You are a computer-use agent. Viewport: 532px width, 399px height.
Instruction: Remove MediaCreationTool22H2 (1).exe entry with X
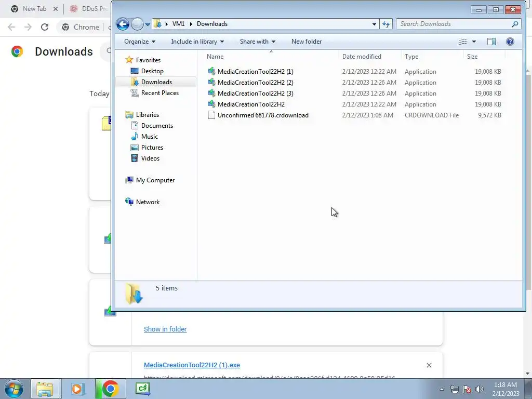429,365
